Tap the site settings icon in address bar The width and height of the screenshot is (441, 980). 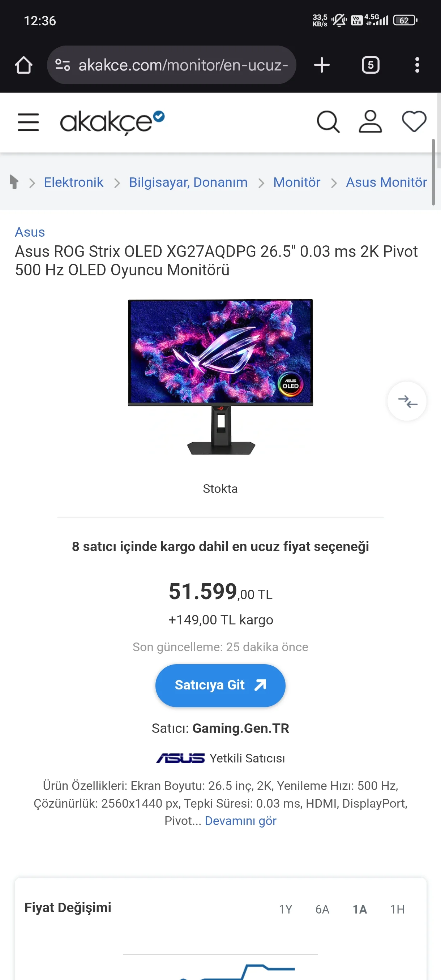tap(63, 65)
